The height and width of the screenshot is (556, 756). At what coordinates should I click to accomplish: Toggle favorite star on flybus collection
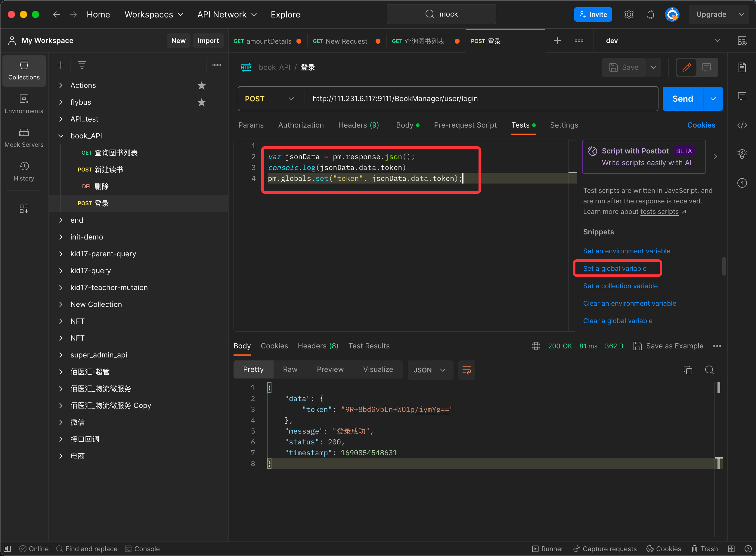pos(201,102)
